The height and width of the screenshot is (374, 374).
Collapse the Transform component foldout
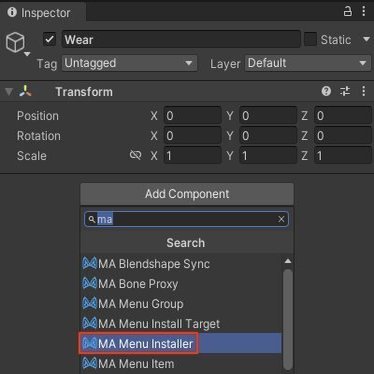point(9,91)
